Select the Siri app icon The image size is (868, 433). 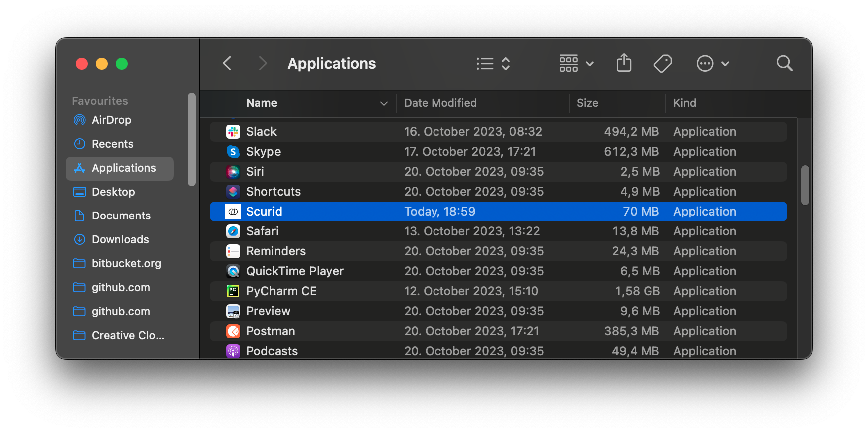233,172
